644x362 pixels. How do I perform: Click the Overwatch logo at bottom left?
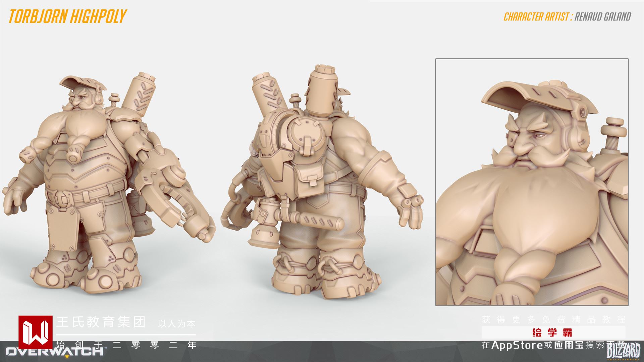(54, 352)
